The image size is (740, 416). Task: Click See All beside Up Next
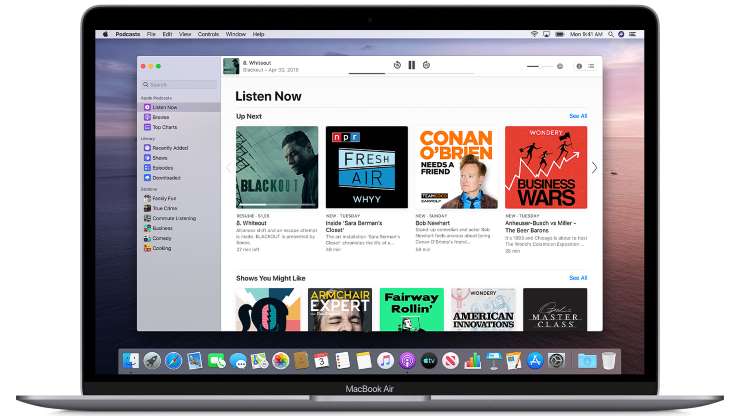pos(578,116)
